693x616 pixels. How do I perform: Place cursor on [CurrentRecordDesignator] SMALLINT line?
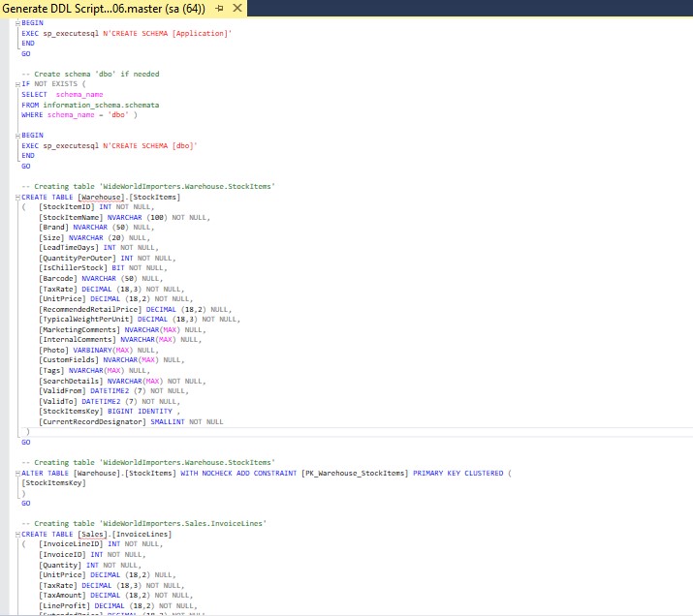[131, 421]
